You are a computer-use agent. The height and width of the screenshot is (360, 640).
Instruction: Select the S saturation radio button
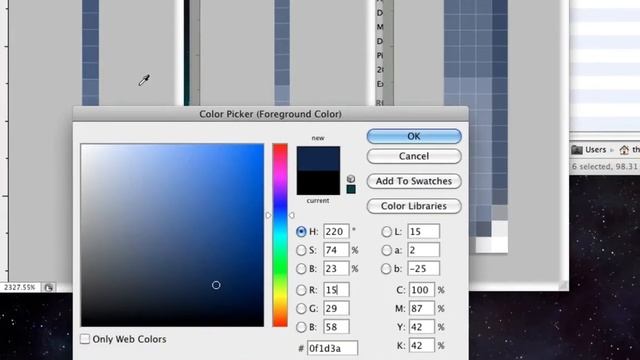pyautogui.click(x=301, y=250)
